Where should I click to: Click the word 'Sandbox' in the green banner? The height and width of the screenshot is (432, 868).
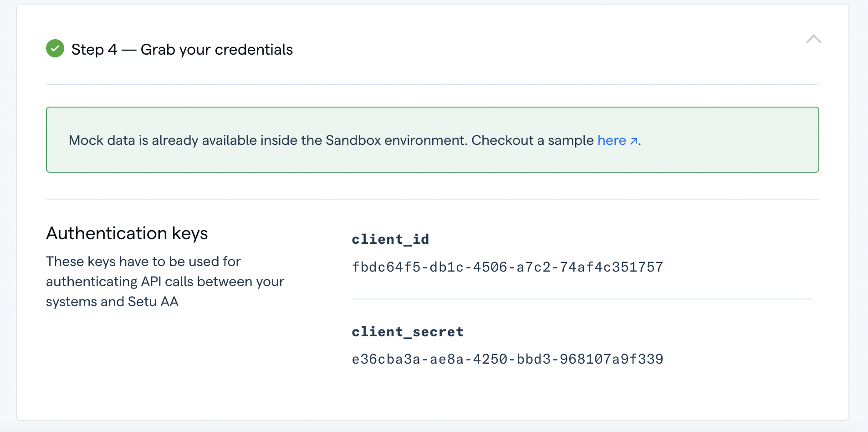point(353,140)
